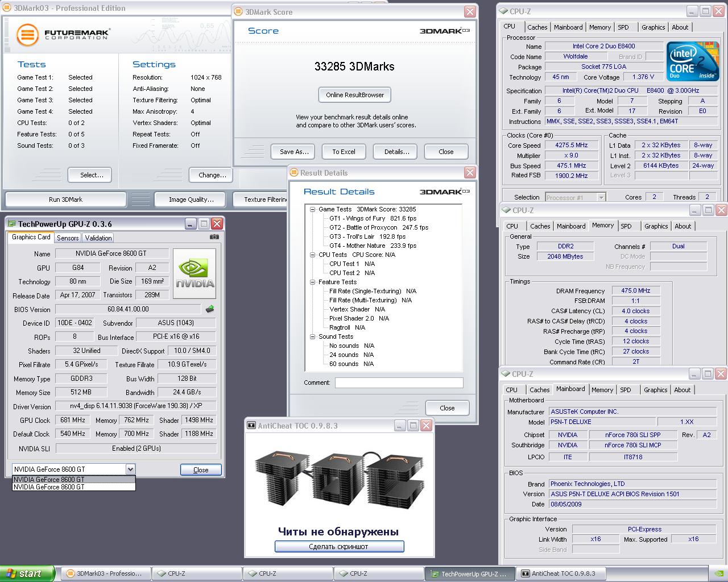Open the Caches tab in the top CPU-Z window
The image size is (728, 582).
pyautogui.click(x=537, y=27)
